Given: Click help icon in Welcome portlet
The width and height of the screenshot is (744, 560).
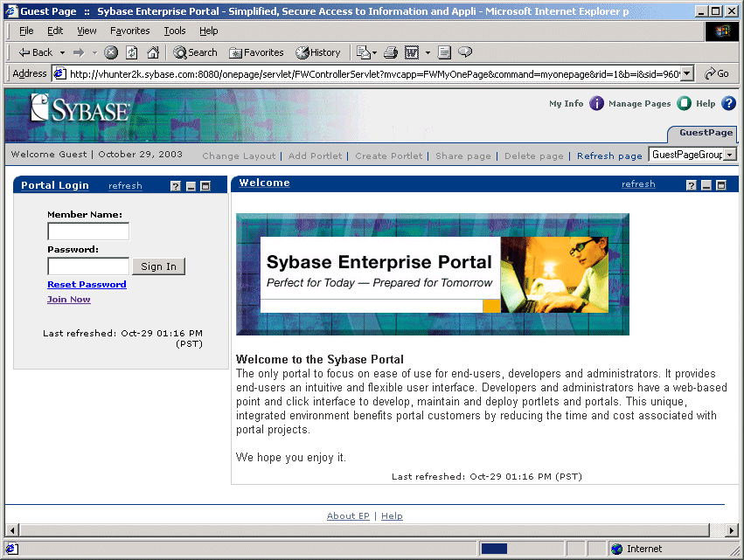Looking at the screenshot, I should (692, 185).
